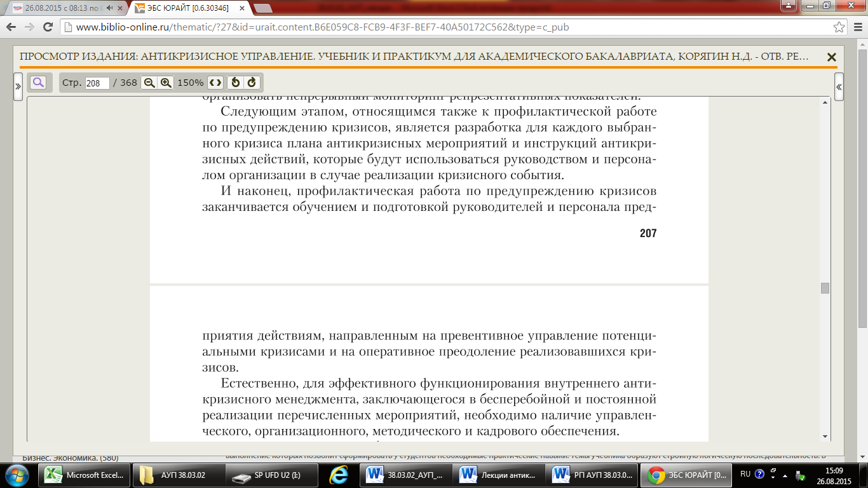
Task: Fit page to width with arrows icon
Action: coord(215,83)
